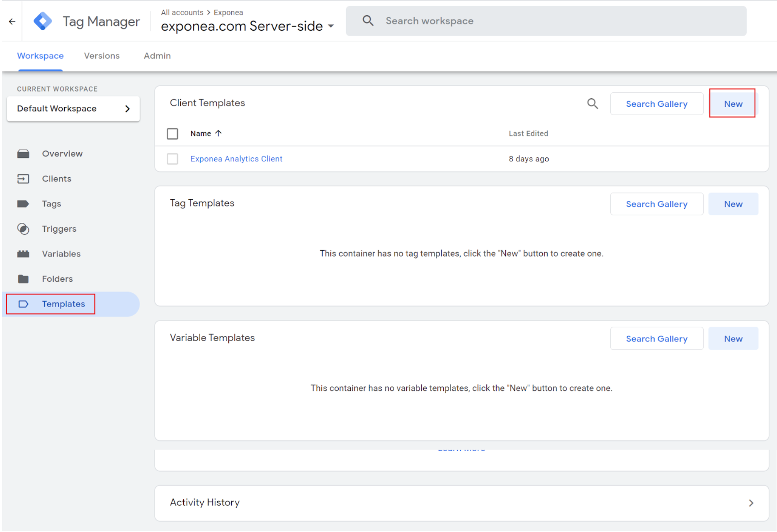This screenshot has width=777, height=532.
Task: Click the Client Templates search magnifier icon
Action: (x=592, y=104)
